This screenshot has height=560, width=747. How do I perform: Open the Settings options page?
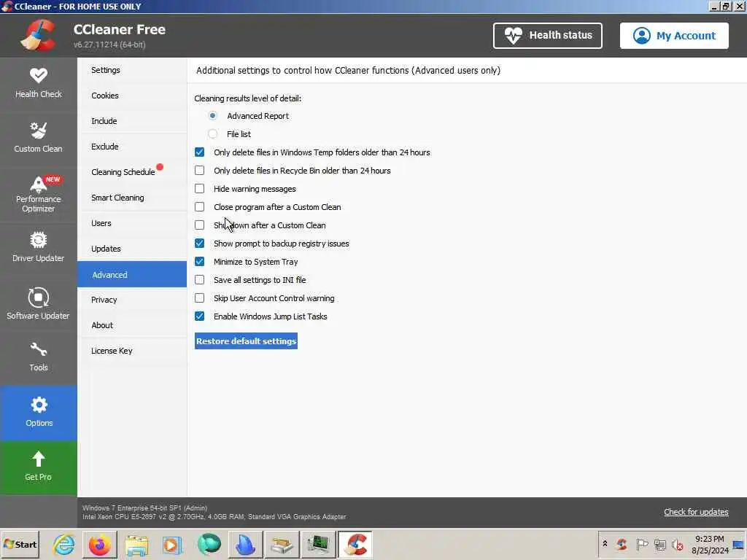132,70
